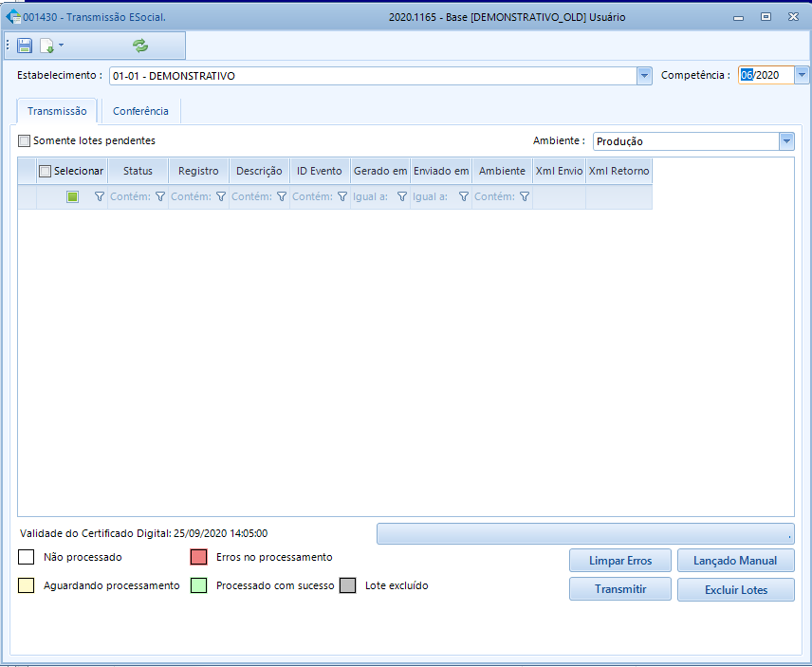This screenshot has width=812, height=667.
Task: Click the Excluir Lotes button
Action: tap(735, 589)
